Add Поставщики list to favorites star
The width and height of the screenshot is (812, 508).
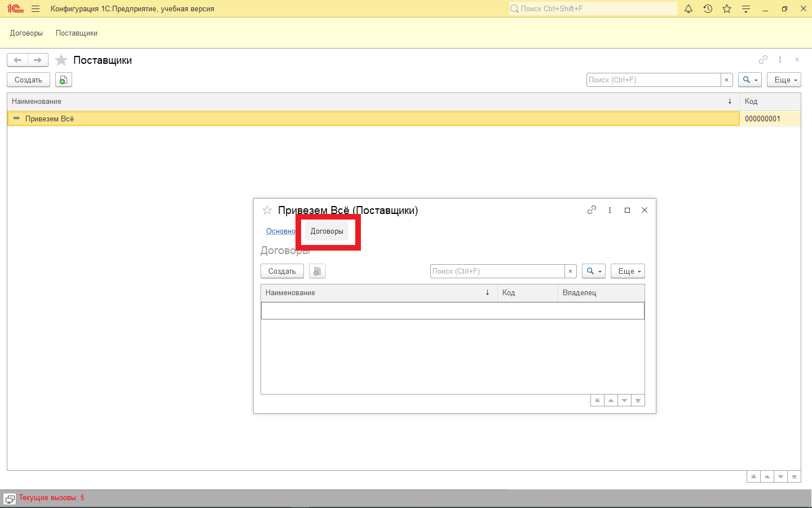tap(61, 60)
